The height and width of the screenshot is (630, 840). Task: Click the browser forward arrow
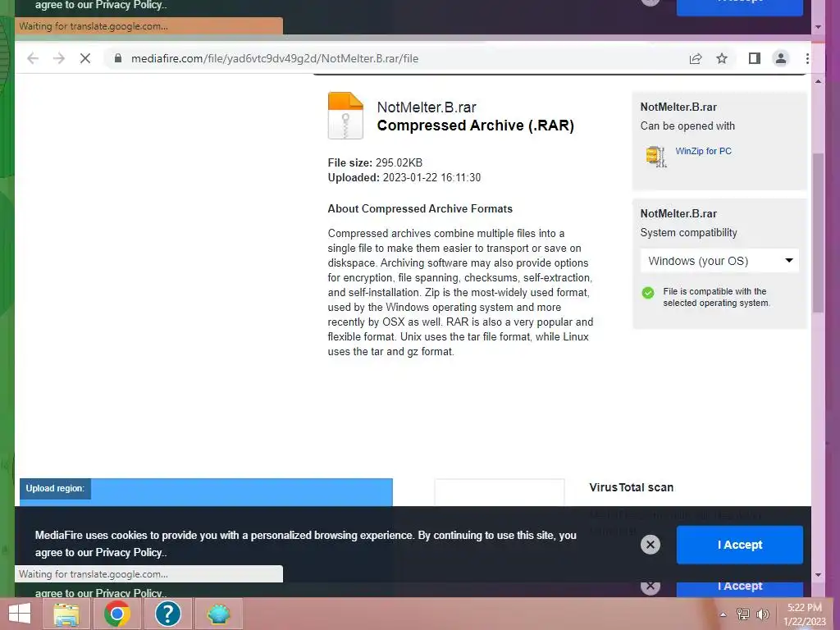[59, 58]
